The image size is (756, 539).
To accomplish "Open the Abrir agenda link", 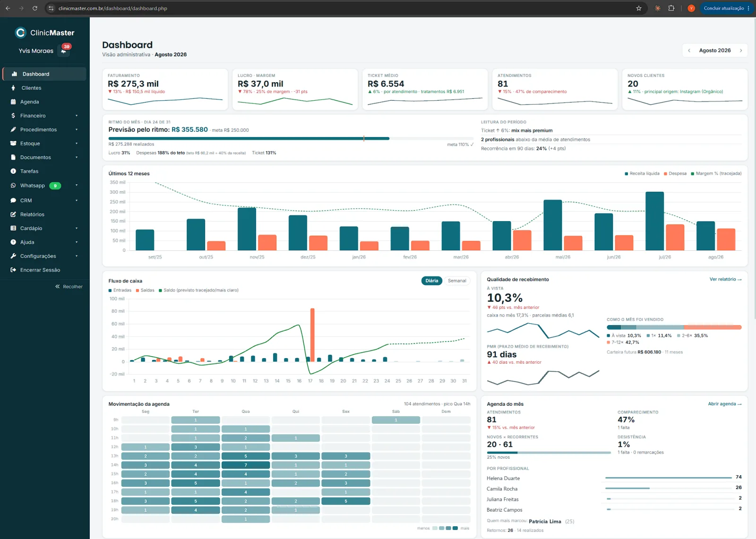I will (725, 404).
